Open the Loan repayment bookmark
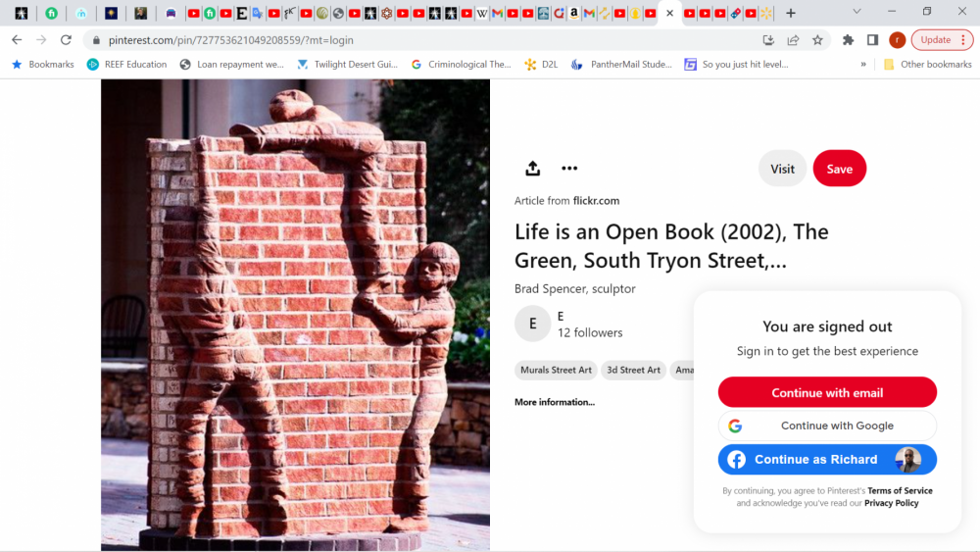This screenshot has height=552, width=980. [231, 64]
